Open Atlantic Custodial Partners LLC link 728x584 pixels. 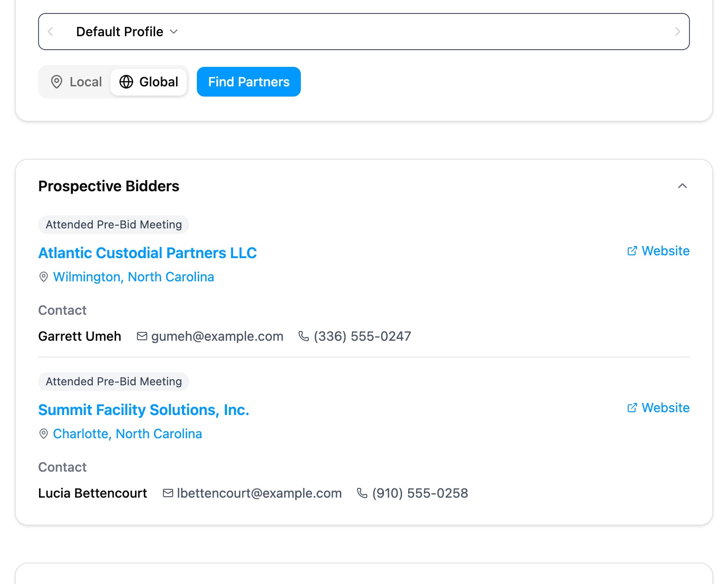point(148,253)
